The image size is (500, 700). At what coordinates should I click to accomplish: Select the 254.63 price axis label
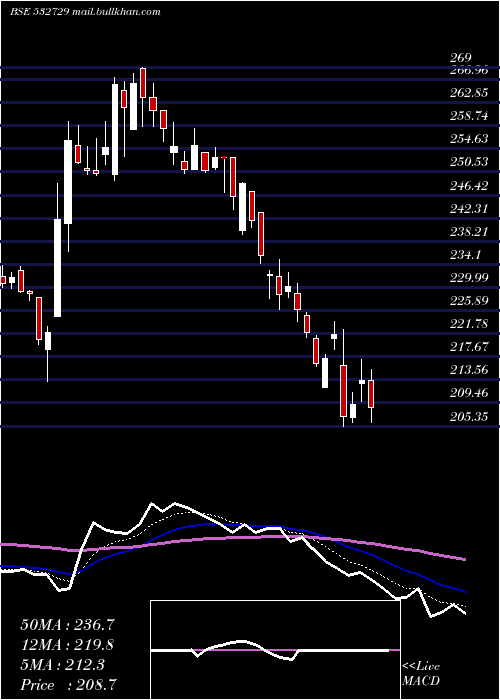pos(469,139)
